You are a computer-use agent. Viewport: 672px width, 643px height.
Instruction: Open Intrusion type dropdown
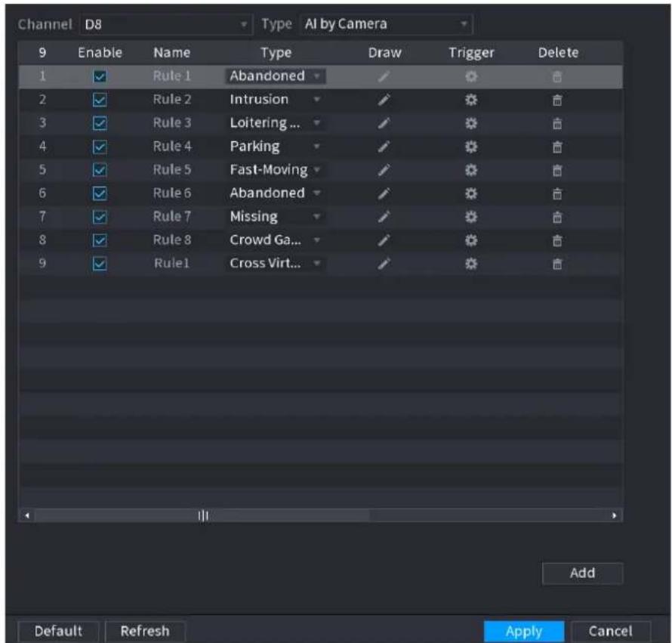pyautogui.click(x=276, y=100)
